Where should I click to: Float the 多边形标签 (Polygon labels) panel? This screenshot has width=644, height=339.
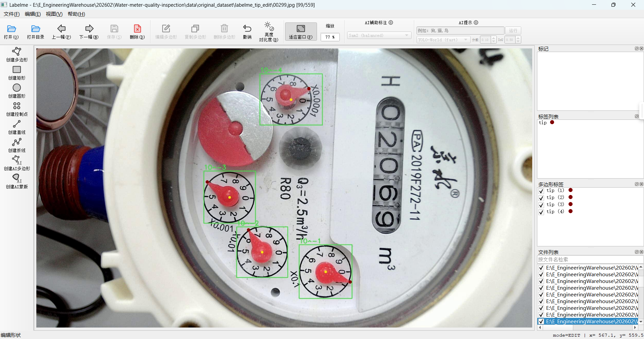(x=637, y=184)
